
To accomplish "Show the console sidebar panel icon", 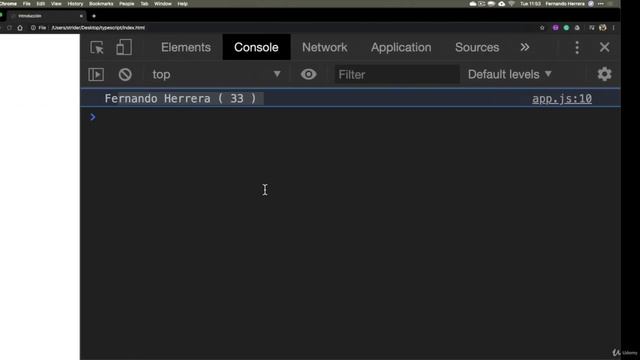I will 96,74.
